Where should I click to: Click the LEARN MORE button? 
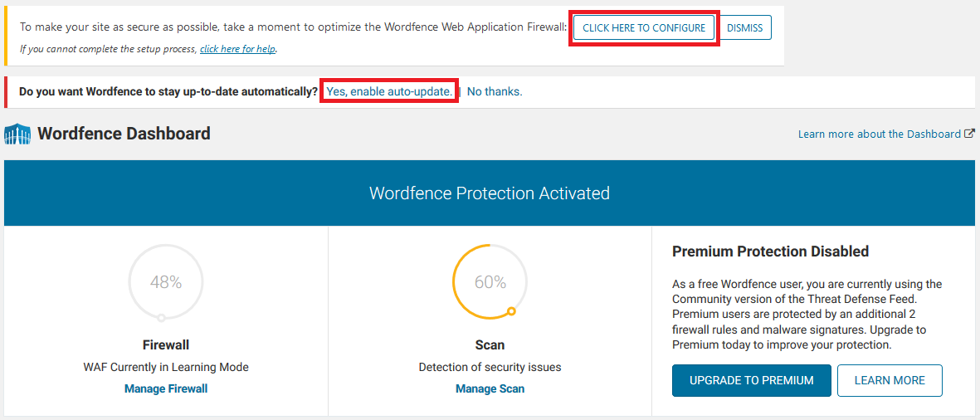(x=890, y=381)
